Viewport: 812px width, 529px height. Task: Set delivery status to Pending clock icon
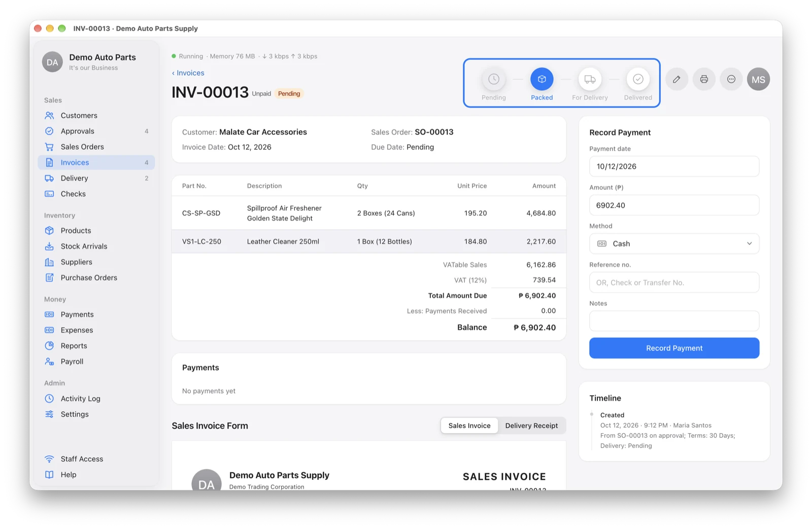coord(493,79)
